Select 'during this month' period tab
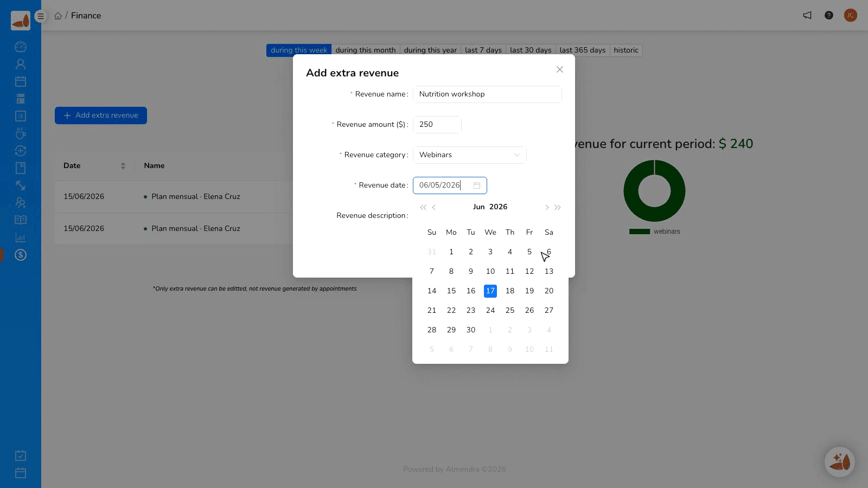This screenshot has width=868, height=488. tap(366, 50)
